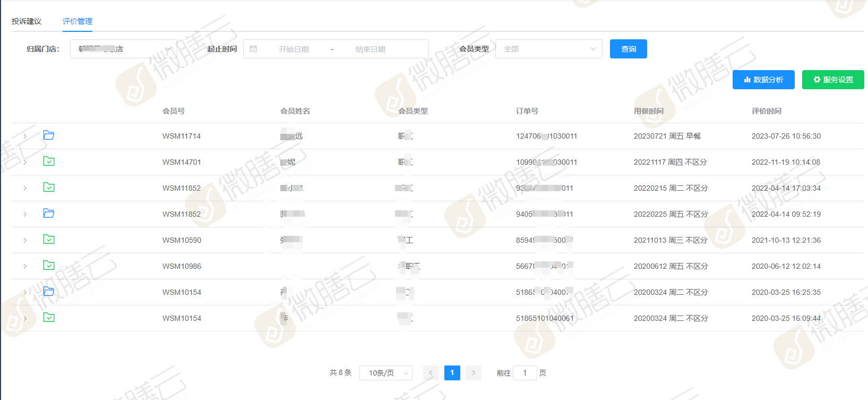This screenshot has height=400, width=868.
Task: Expand the row for member WSM10590
Action: [x=25, y=241]
